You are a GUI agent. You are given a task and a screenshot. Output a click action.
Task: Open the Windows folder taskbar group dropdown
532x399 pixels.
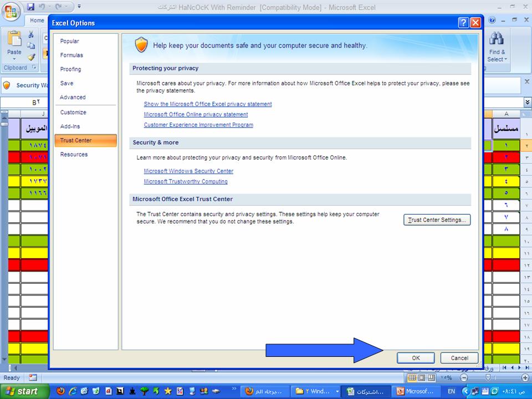337,391
